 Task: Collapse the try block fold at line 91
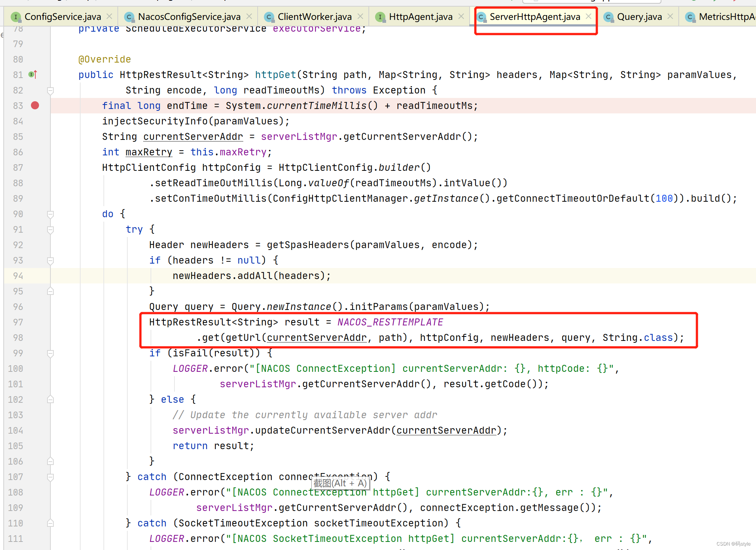pos(51,230)
